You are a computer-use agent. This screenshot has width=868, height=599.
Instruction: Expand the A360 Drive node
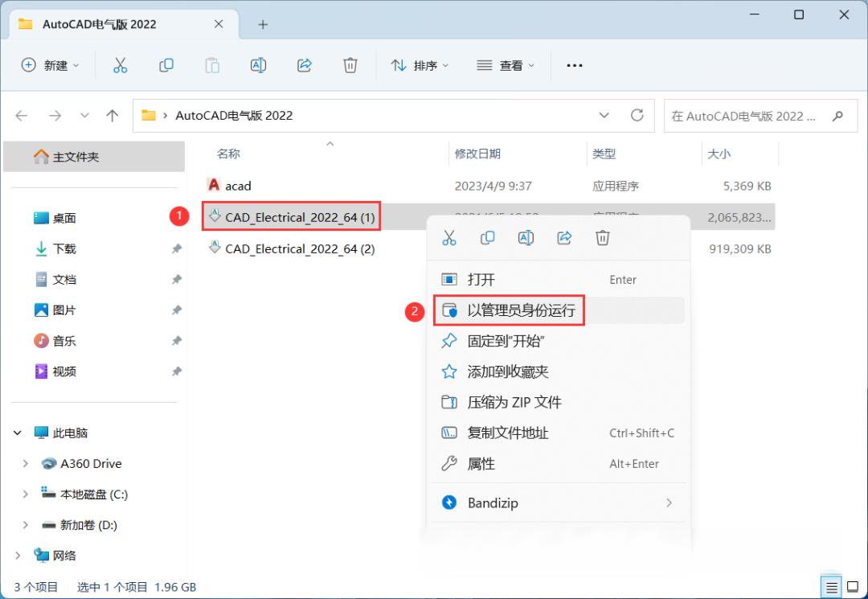pos(25,463)
